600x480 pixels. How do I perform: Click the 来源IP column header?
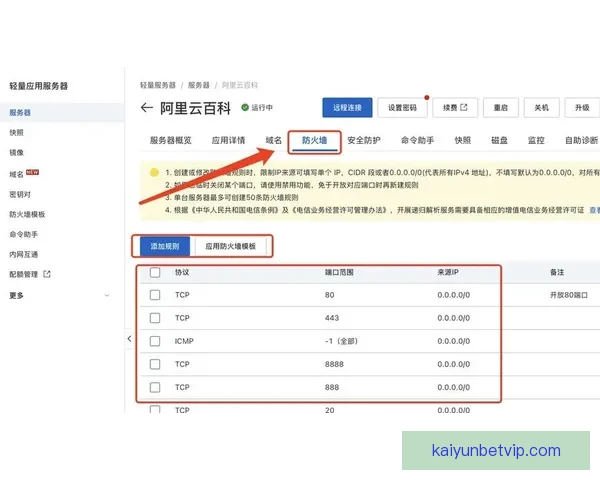[x=448, y=272]
